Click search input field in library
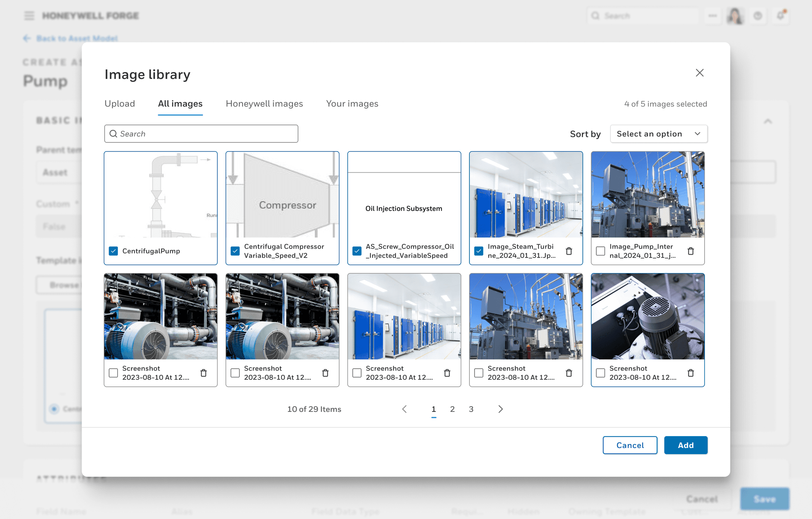The width and height of the screenshot is (812, 519). pyautogui.click(x=201, y=133)
